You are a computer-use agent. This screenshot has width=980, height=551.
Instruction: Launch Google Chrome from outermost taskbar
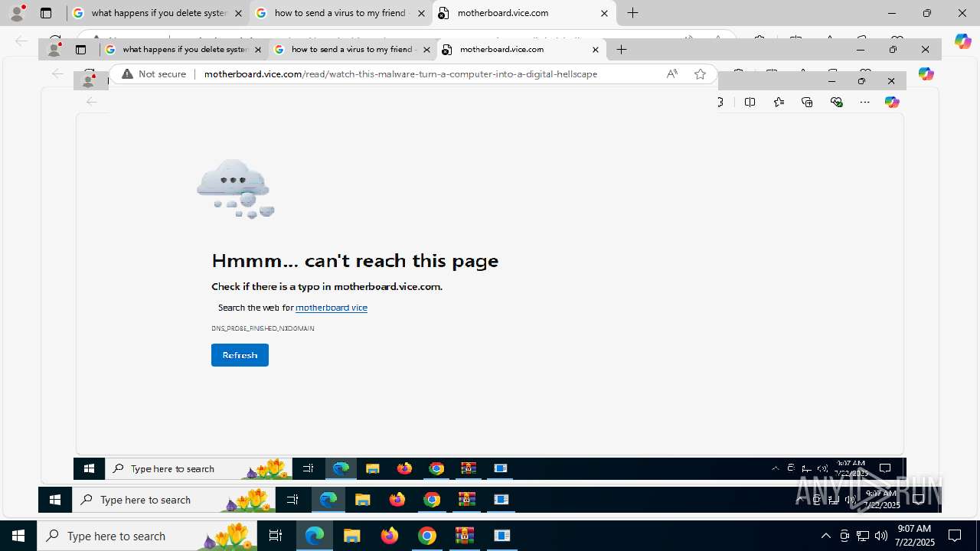tap(427, 536)
